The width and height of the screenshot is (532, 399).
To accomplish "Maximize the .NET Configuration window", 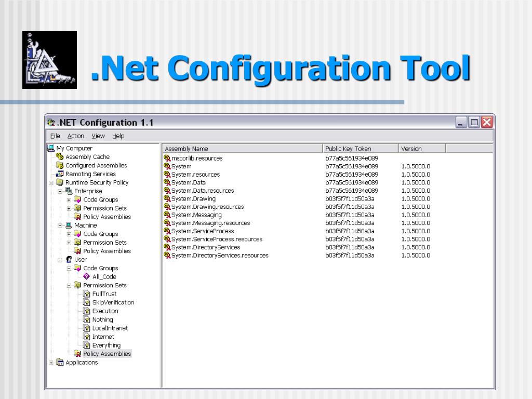I will (474, 122).
